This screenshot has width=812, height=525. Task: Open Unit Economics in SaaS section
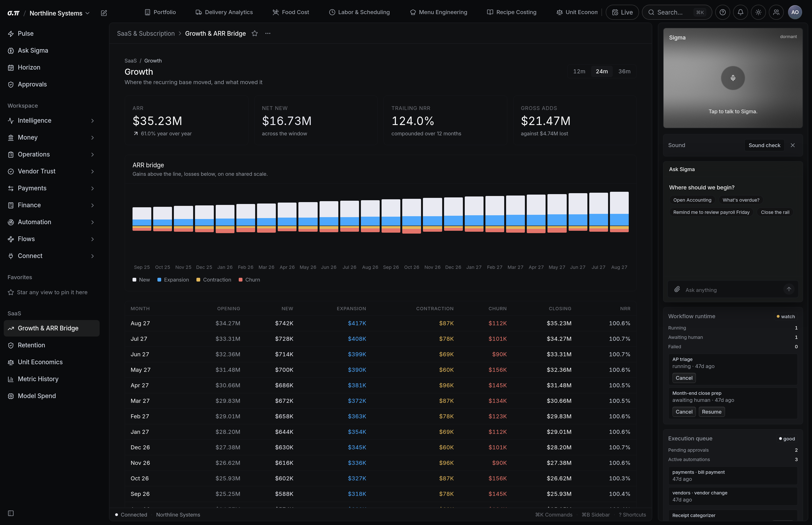point(51,362)
